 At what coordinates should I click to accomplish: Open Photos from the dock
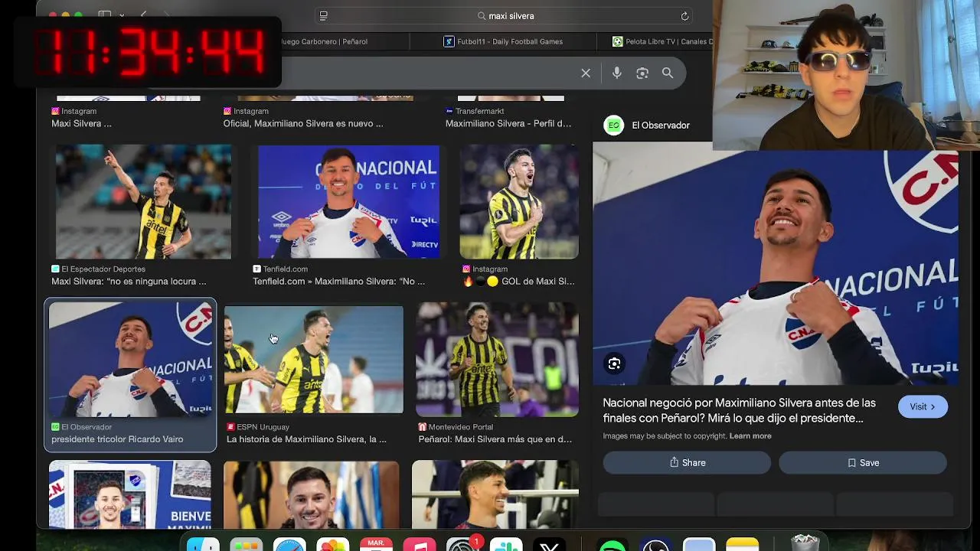click(333, 545)
